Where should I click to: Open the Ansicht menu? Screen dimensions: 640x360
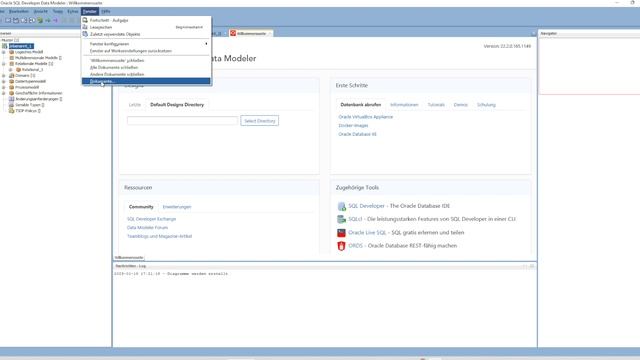tap(40, 11)
